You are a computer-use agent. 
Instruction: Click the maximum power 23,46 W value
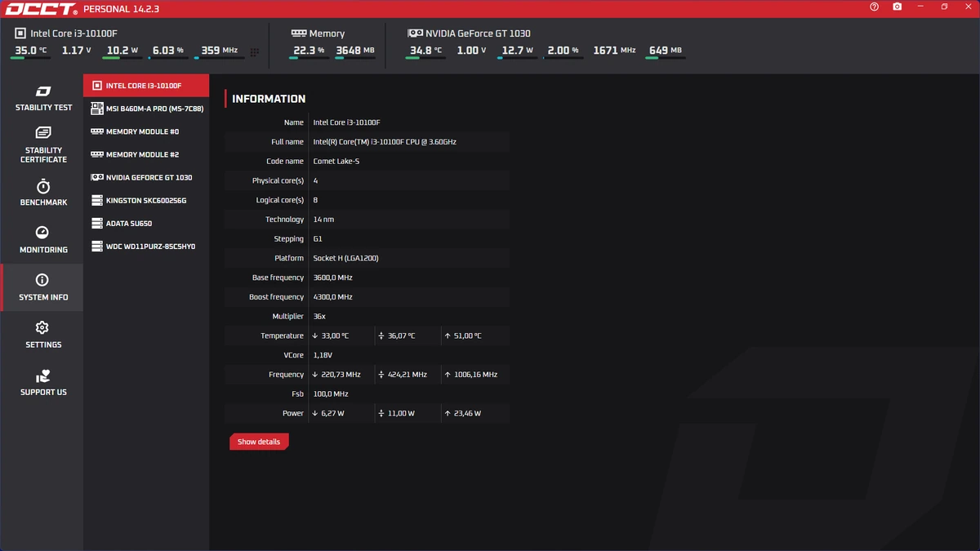tap(467, 414)
